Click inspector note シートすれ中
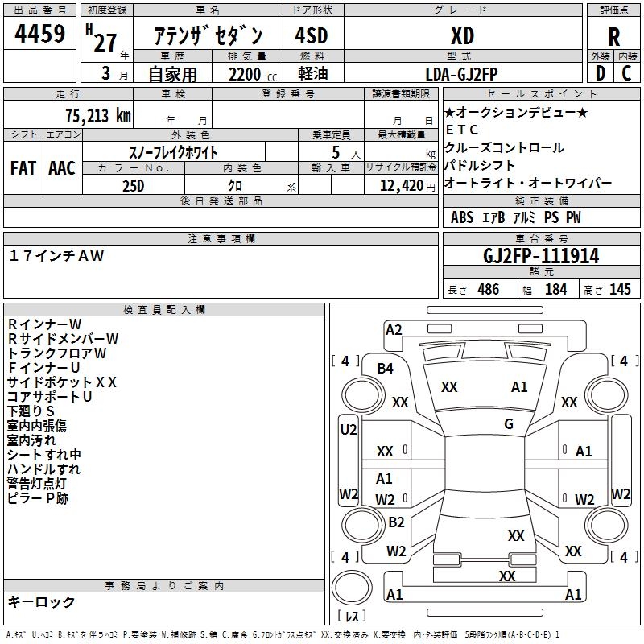Viewport: 644px width, 644px height. [x=44, y=454]
